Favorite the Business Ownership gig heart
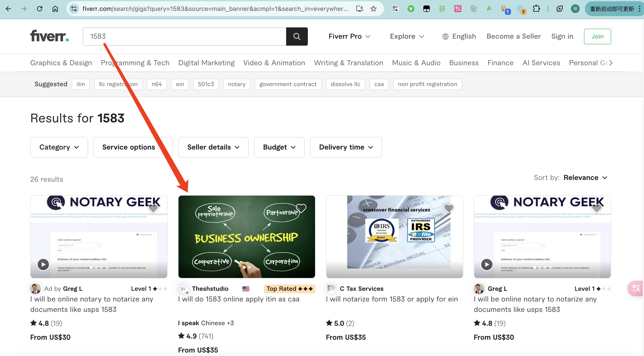This screenshot has height=356, width=644. coord(301,208)
